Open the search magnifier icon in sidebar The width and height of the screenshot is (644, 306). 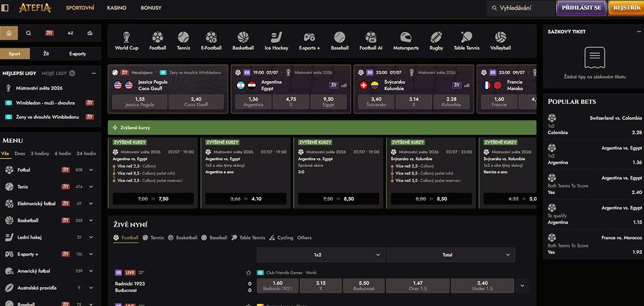(x=28, y=33)
